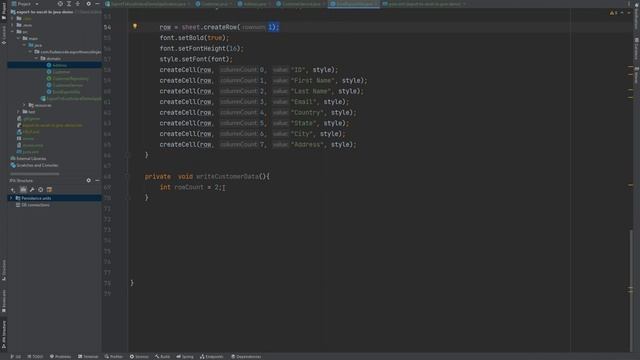Switch to the pom.xml editor tab
Viewport: 640px width, 360px height.
tap(424, 4)
